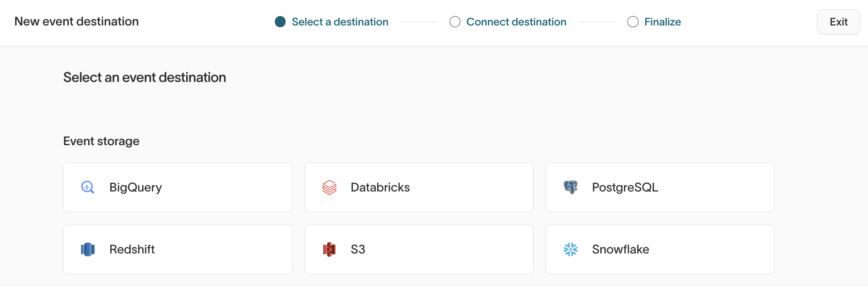Pick the S3 text label
This screenshot has height=287, width=868.
coord(358,249)
